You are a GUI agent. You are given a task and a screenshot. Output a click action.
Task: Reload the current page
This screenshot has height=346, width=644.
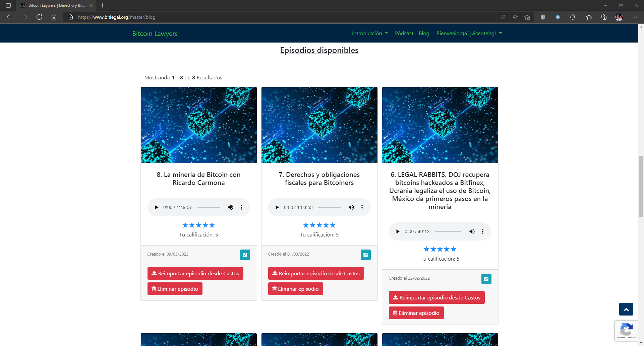[x=39, y=17]
